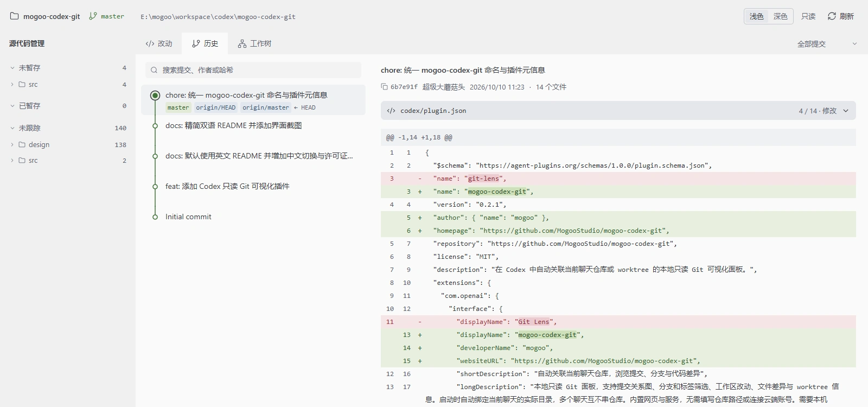Screen dimensions: 868x407
Task: Click the master branch icon in header
Action: point(93,16)
